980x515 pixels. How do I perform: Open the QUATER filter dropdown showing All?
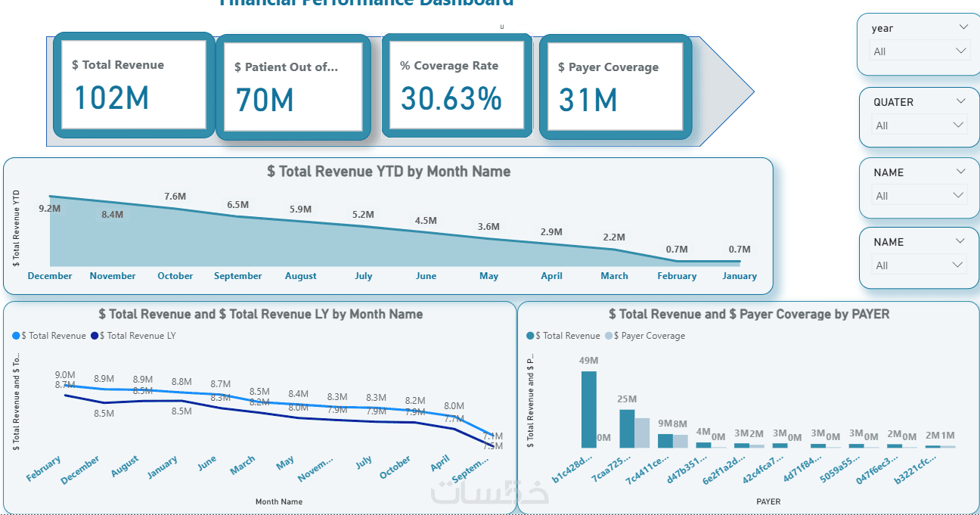click(x=920, y=126)
